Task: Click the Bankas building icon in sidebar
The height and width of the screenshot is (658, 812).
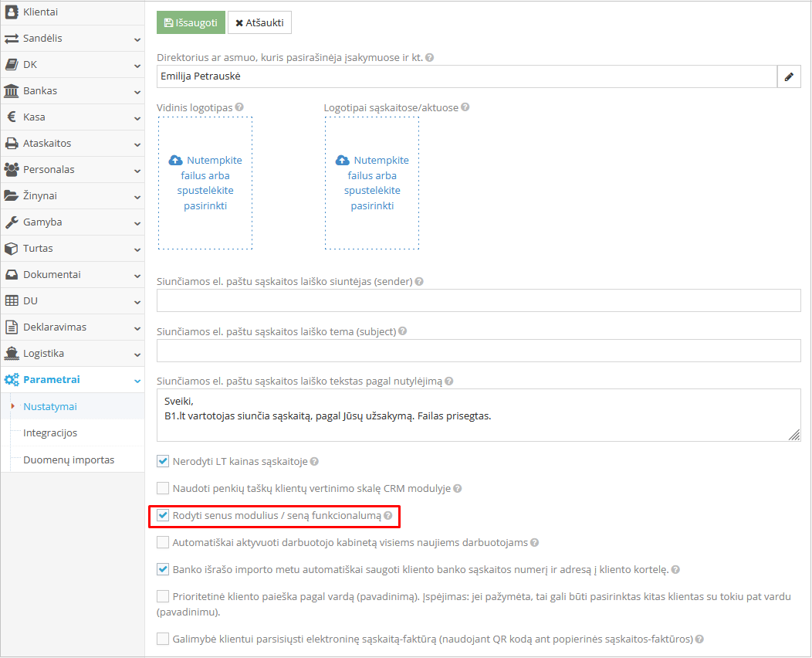Action: [x=12, y=91]
